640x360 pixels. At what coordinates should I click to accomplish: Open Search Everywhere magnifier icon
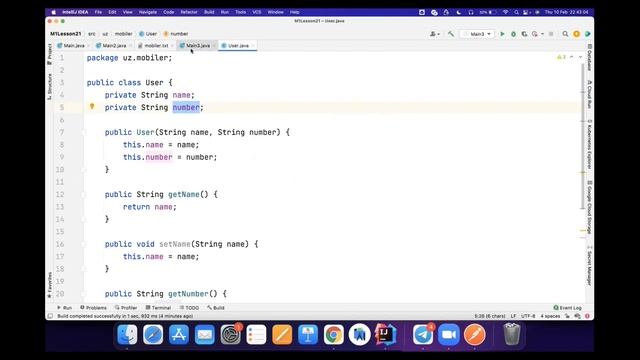point(565,34)
